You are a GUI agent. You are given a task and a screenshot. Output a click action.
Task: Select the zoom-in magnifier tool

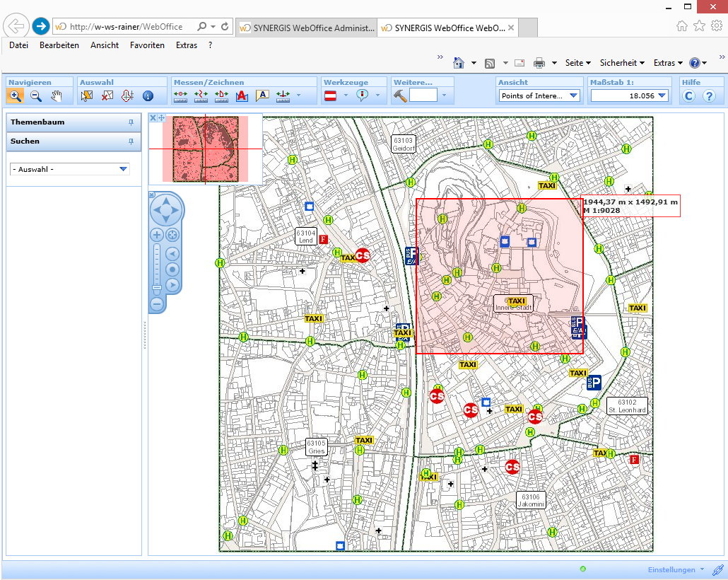pyautogui.click(x=16, y=96)
